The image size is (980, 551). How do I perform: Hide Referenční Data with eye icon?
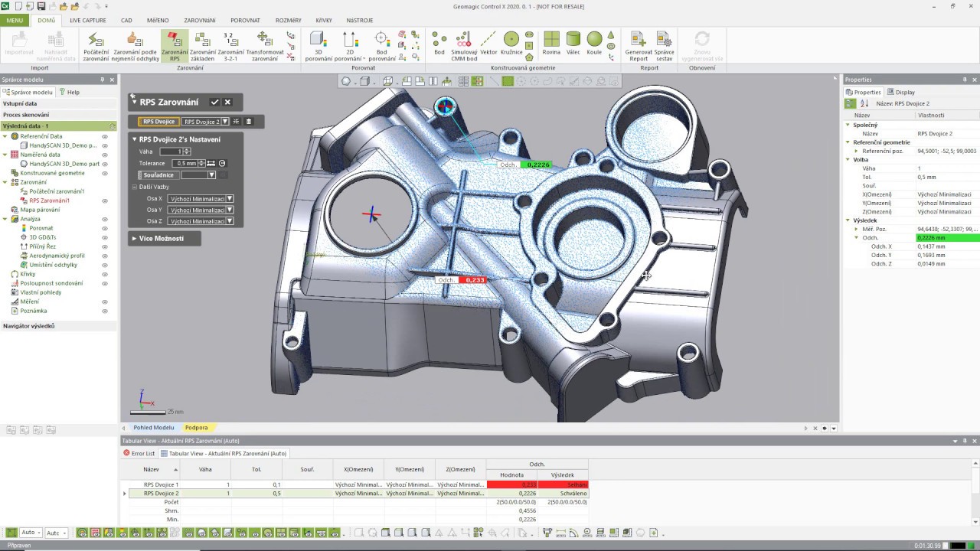point(105,136)
